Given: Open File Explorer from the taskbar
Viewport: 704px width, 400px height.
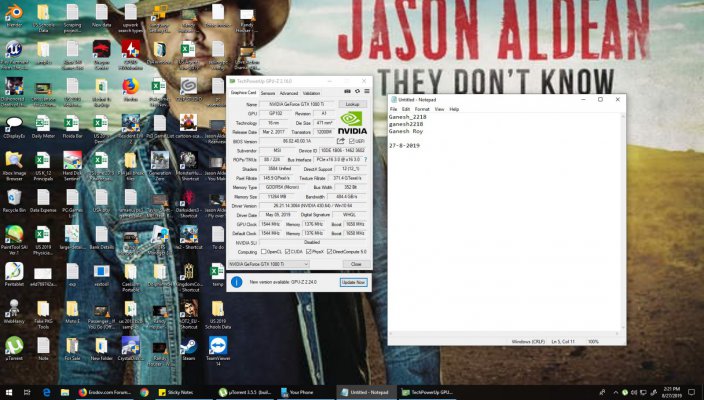Looking at the screenshot, I should click(65, 392).
